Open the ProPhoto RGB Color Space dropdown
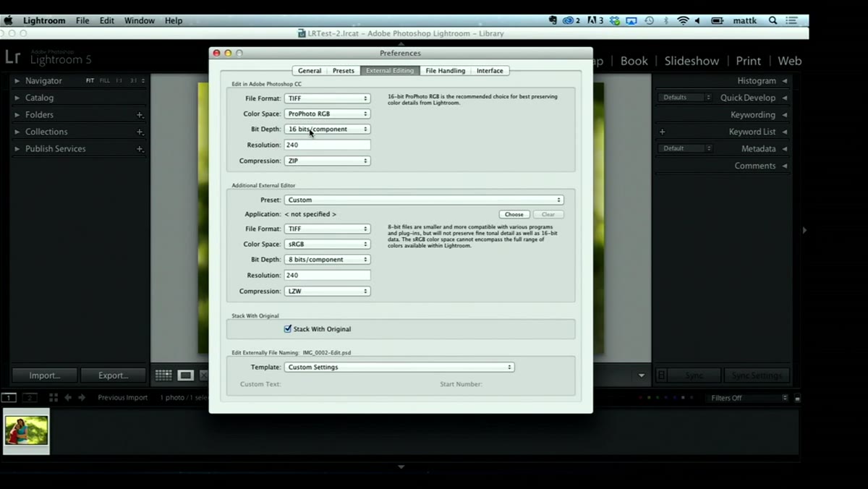Image resolution: width=868 pixels, height=489 pixels. pyautogui.click(x=327, y=114)
